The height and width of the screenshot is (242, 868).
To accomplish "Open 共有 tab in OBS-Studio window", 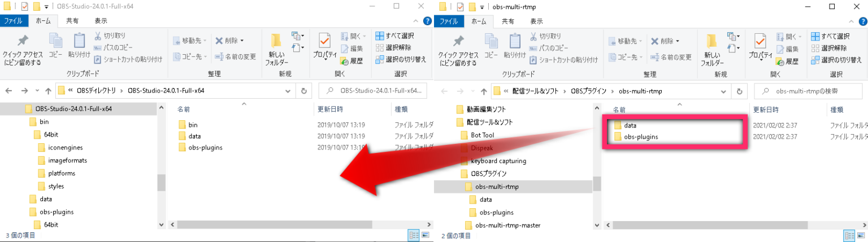I will point(72,21).
